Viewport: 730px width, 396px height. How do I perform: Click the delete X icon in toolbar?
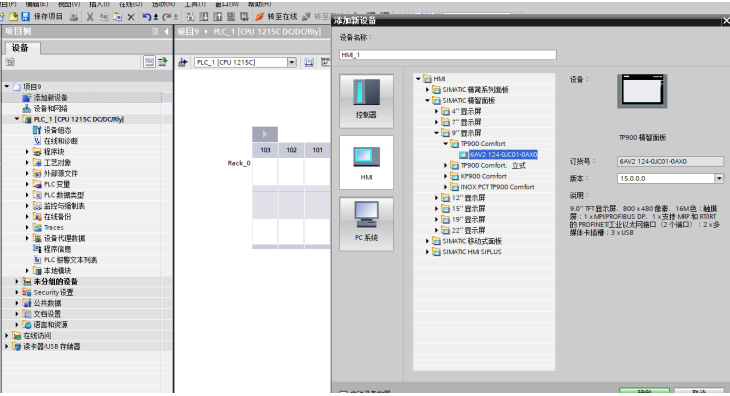[131, 17]
